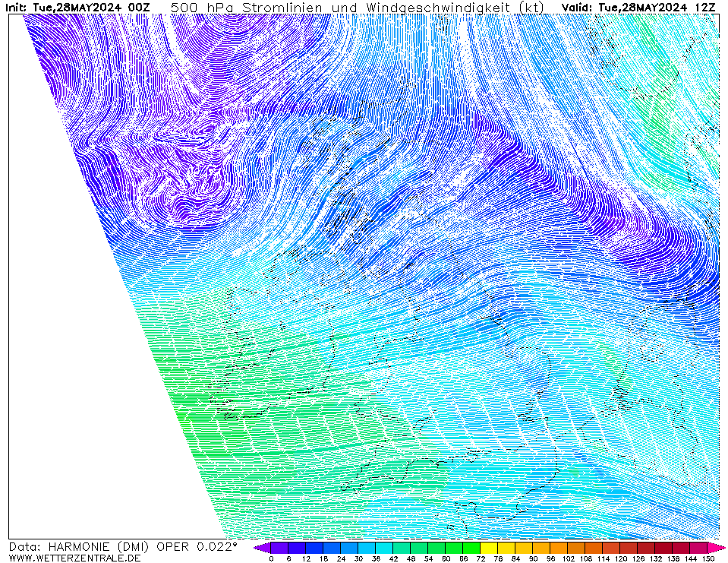Click the '72' legend scale label
The image size is (728, 563).
click(x=481, y=558)
